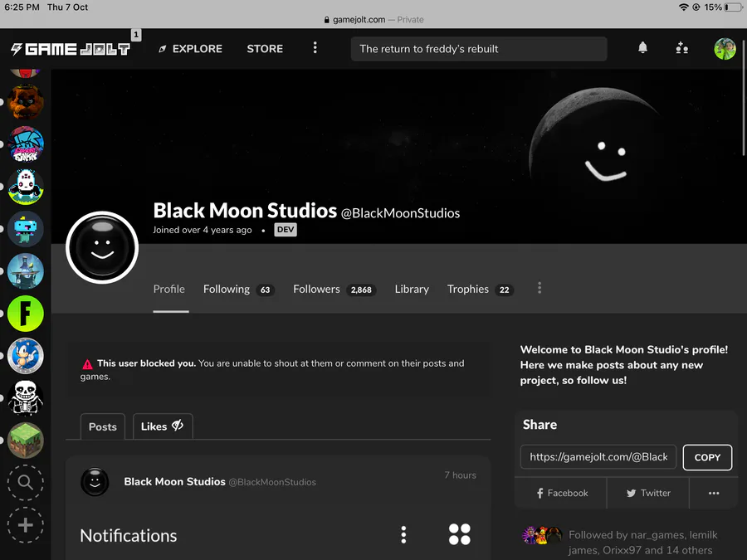Open more share options ellipsis
This screenshot has height=560, width=747.
tap(714, 493)
